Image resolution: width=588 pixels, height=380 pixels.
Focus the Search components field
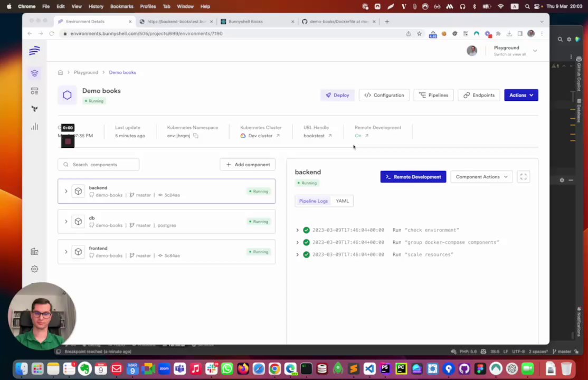tap(98, 165)
